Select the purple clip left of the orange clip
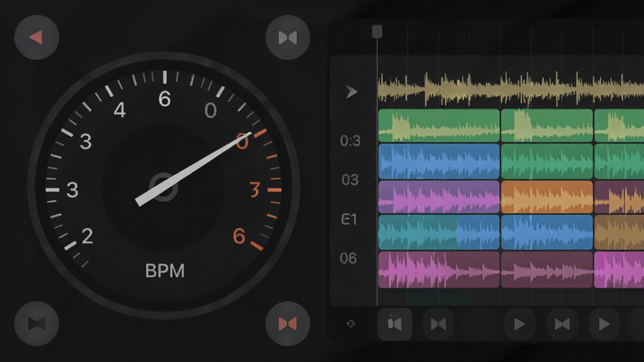 [438, 197]
